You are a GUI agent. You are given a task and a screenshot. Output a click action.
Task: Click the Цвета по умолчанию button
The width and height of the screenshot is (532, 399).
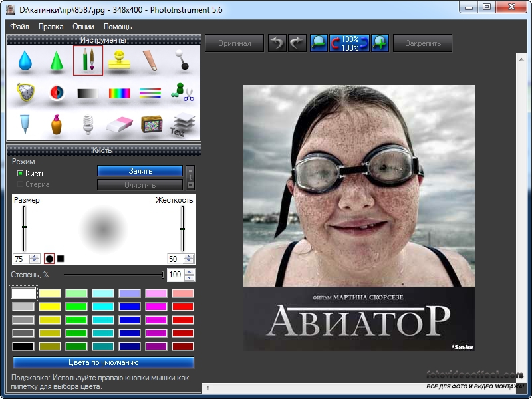pos(104,362)
